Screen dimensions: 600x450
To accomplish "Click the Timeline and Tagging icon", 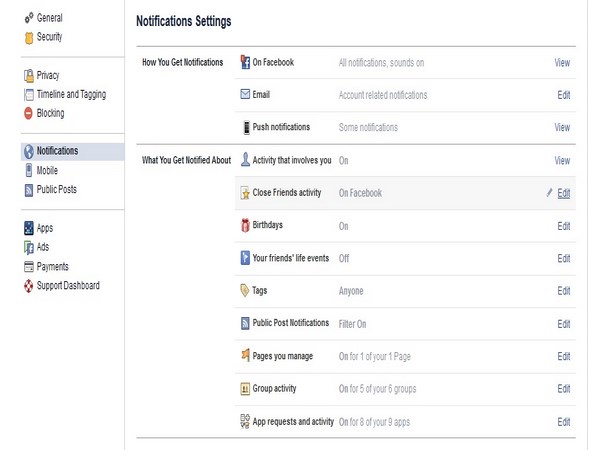I will tap(29, 95).
